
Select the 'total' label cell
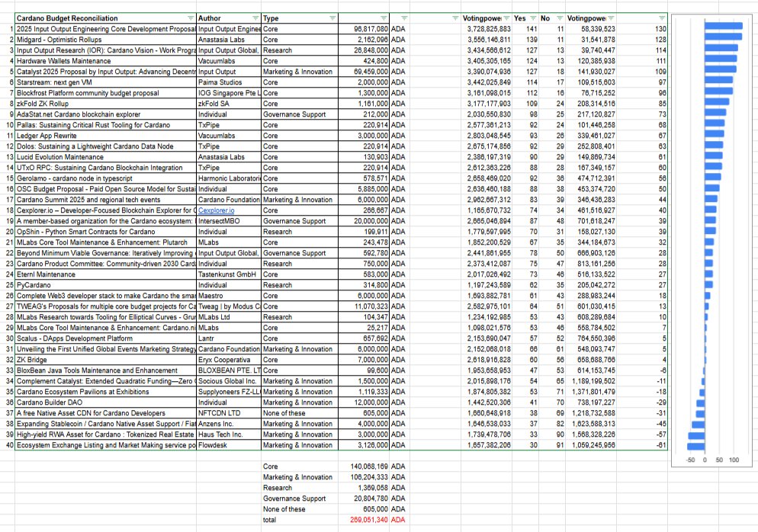click(x=299, y=520)
